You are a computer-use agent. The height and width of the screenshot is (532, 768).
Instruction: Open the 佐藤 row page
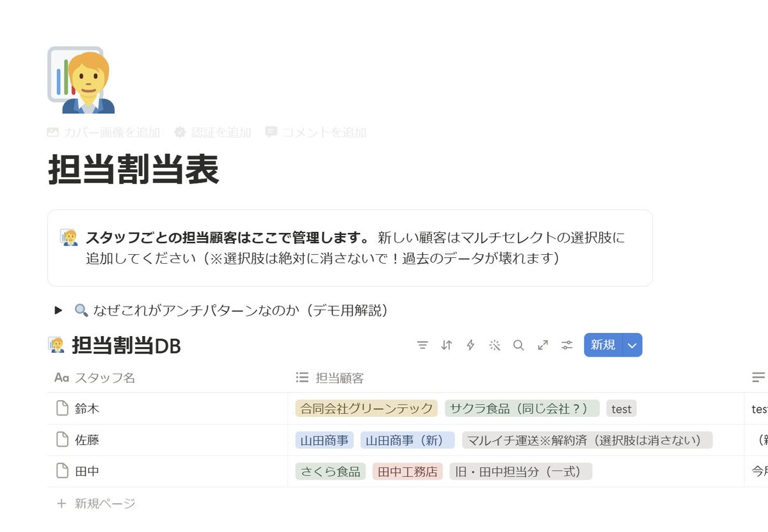coord(87,440)
